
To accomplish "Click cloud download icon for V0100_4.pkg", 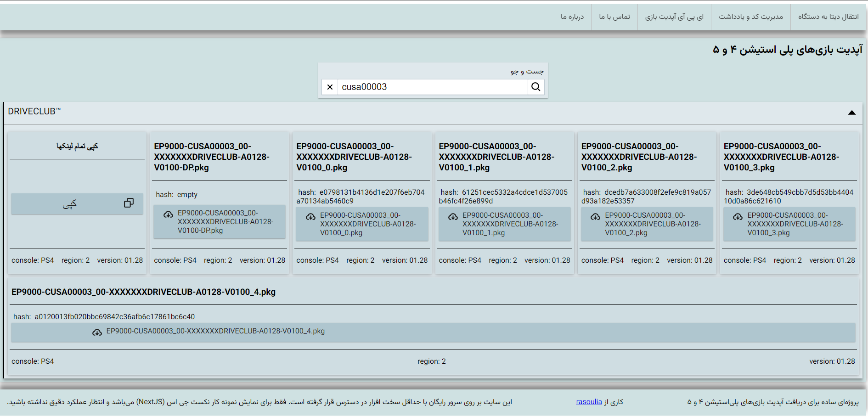I will pos(97,332).
